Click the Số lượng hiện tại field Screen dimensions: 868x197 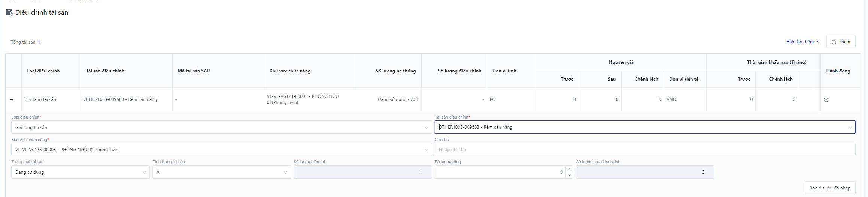click(x=362, y=172)
